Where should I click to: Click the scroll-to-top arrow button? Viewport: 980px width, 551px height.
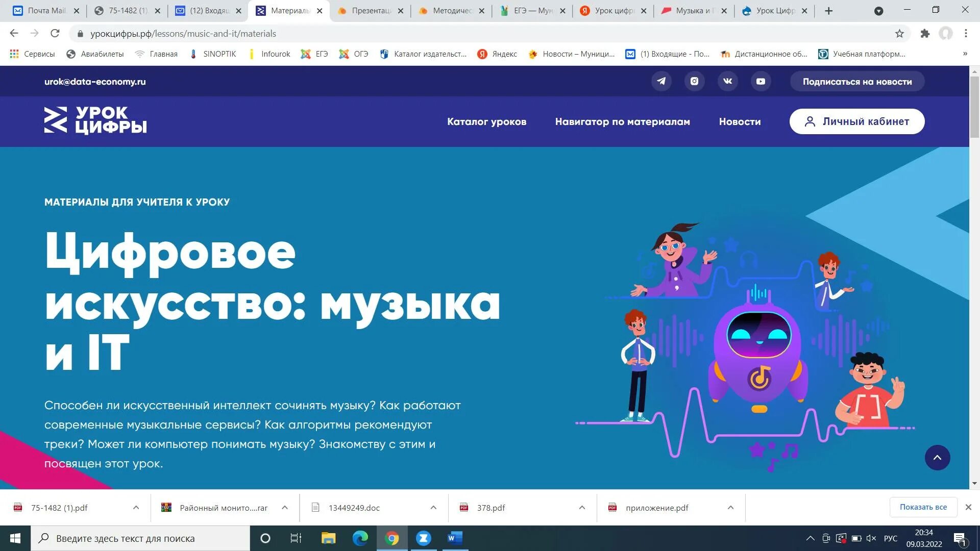click(x=939, y=458)
